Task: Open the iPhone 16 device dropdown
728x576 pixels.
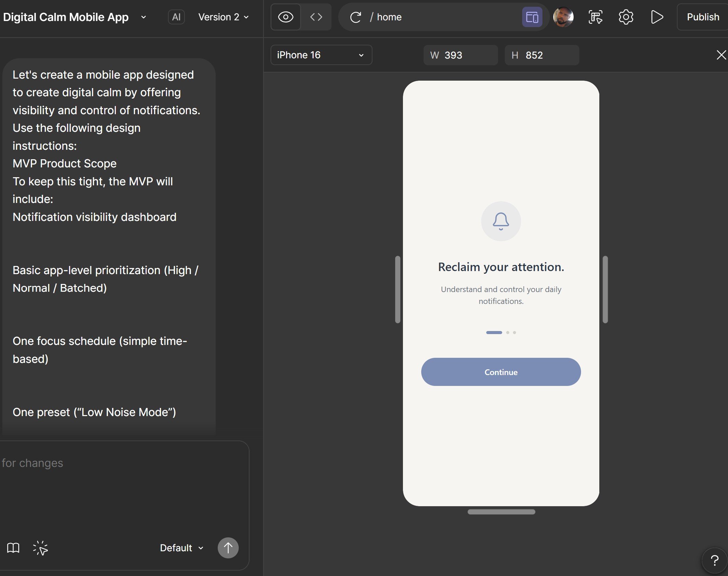Action: pyautogui.click(x=321, y=55)
